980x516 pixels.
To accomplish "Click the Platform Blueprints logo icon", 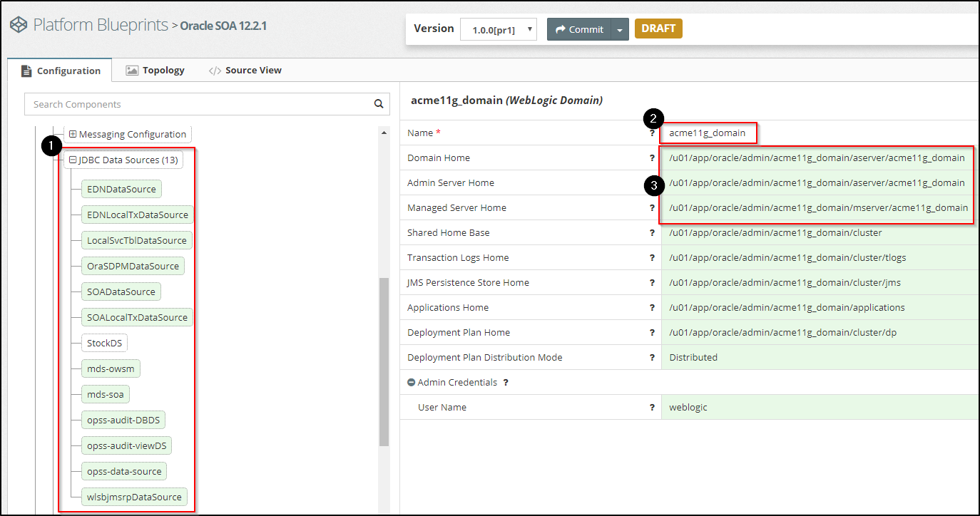I will (19, 25).
